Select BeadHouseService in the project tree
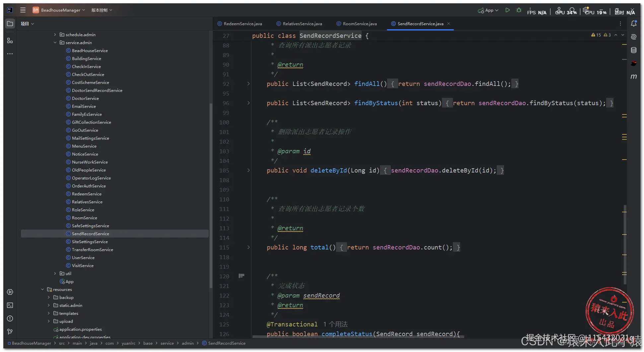This screenshot has height=352, width=644. pyautogui.click(x=90, y=50)
